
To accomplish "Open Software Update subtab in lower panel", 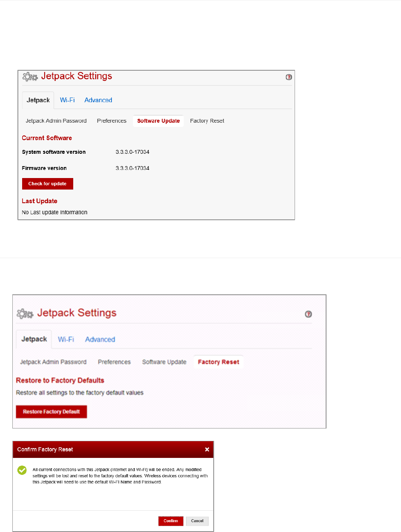I will pos(164,362).
